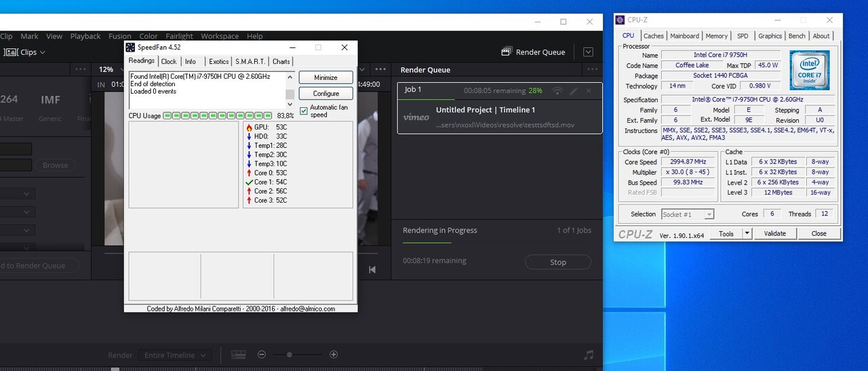Viewport: 868px width, 371px height.
Task: Open the Render Queue panel icon
Action: (x=507, y=52)
